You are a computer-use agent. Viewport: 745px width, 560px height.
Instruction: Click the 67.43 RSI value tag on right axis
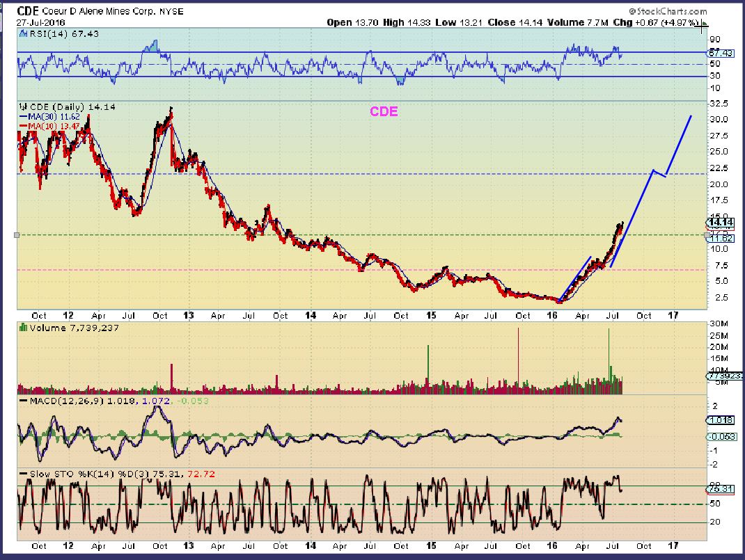[x=721, y=53]
